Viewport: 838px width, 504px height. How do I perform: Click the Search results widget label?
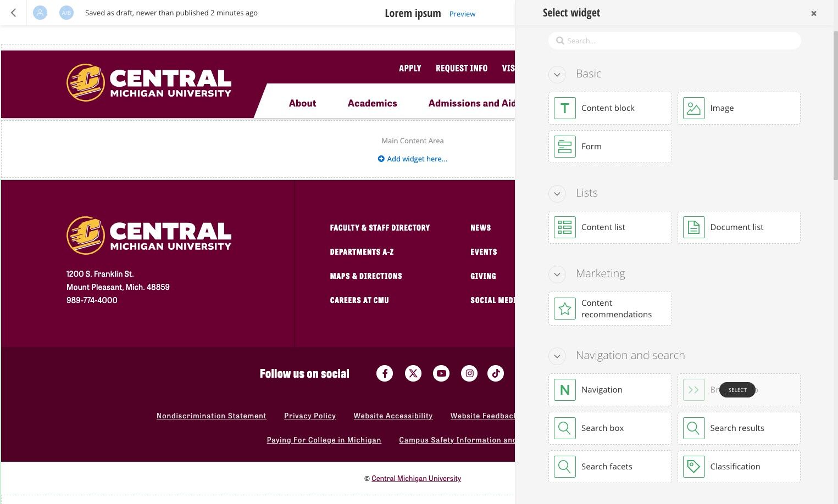click(737, 428)
